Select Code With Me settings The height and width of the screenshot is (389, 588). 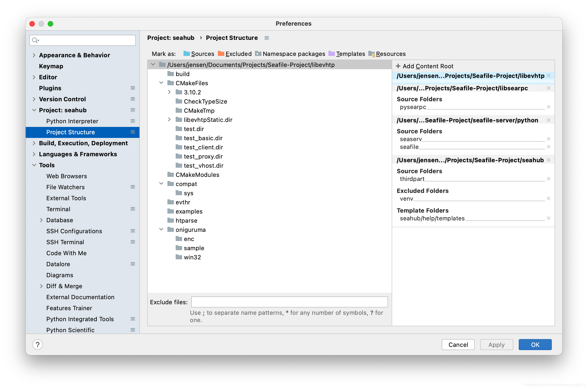pyautogui.click(x=66, y=253)
